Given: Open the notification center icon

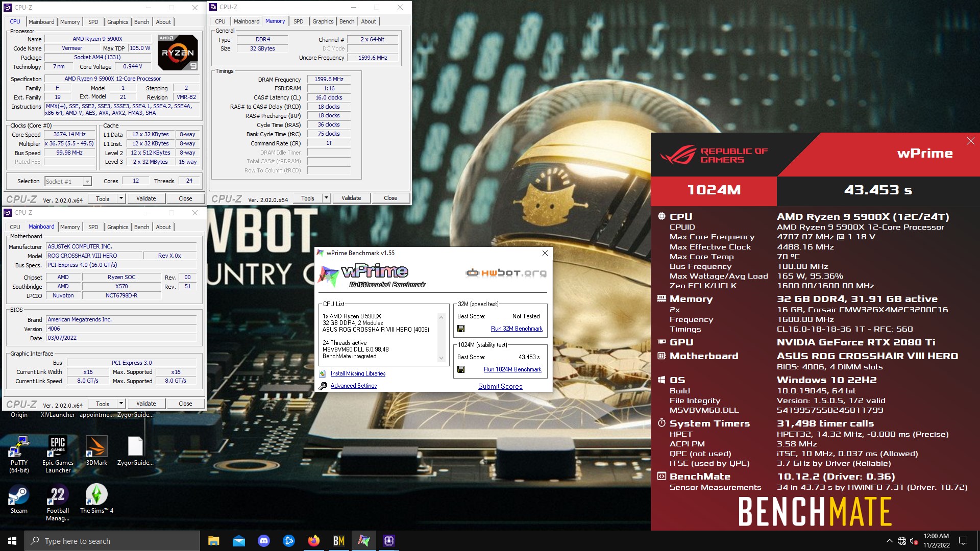Looking at the screenshot, I should (963, 541).
